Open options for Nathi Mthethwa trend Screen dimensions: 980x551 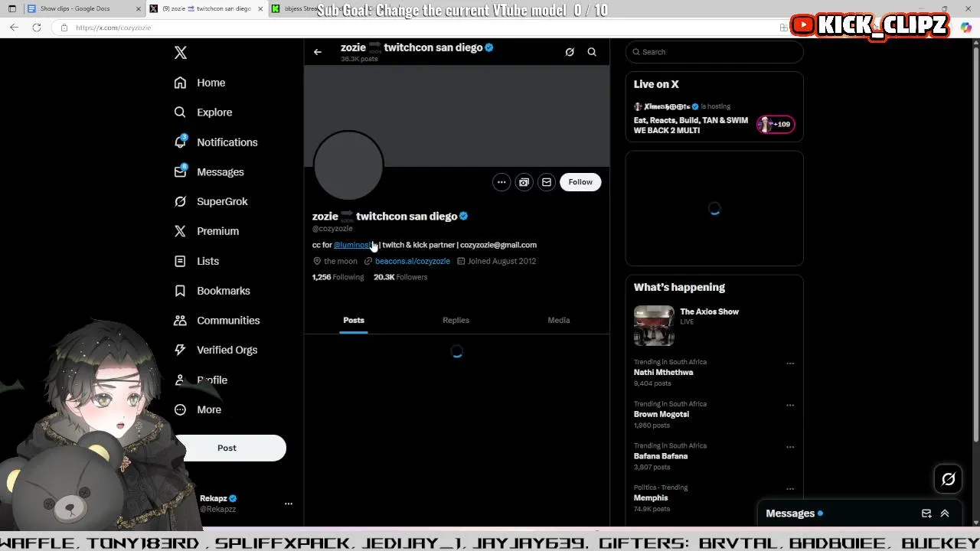(790, 364)
